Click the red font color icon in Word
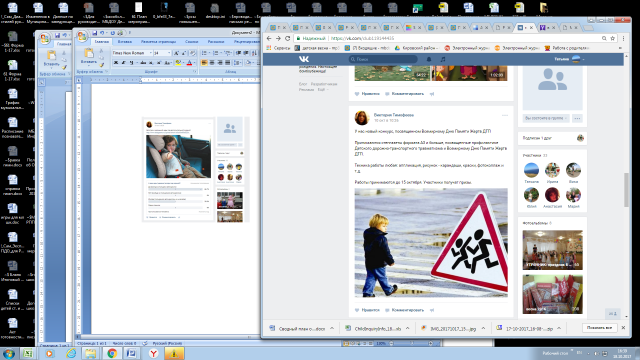The width and height of the screenshot is (640, 360). coord(189,63)
